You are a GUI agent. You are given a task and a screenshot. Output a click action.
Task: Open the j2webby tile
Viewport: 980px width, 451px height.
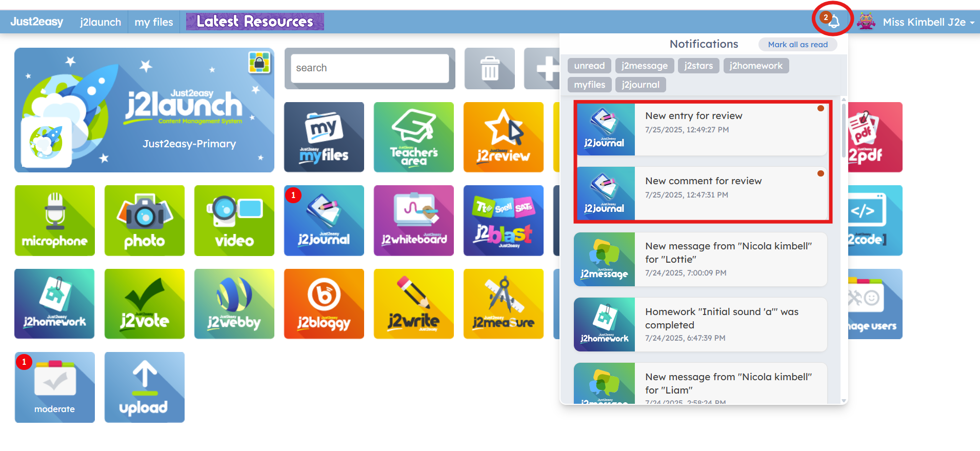234,304
